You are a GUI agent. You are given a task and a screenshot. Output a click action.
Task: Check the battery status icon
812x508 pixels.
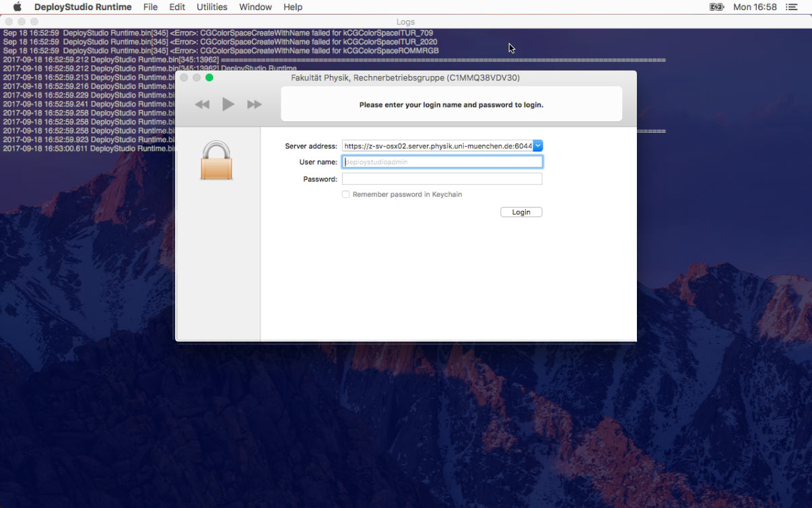(x=716, y=7)
